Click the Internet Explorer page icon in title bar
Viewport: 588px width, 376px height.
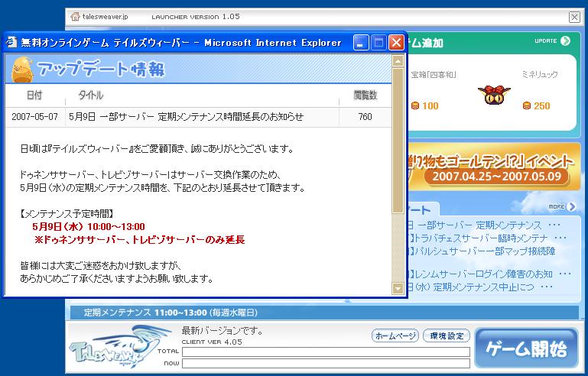pos(12,42)
